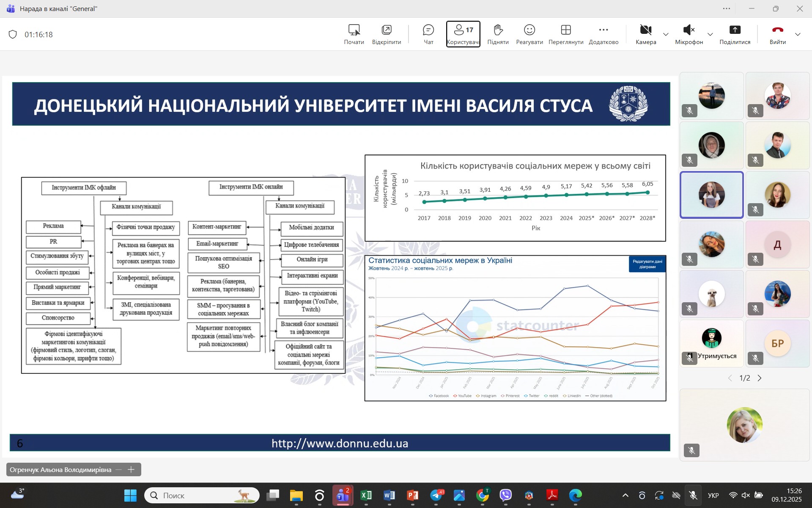
Task: Select the highlighted speaker video tile
Action: click(711, 195)
